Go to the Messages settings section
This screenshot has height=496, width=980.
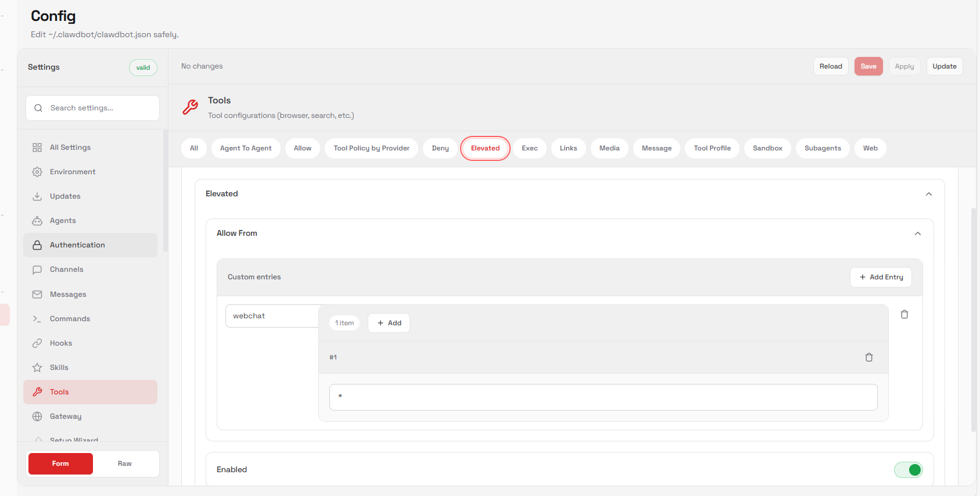pos(90,294)
